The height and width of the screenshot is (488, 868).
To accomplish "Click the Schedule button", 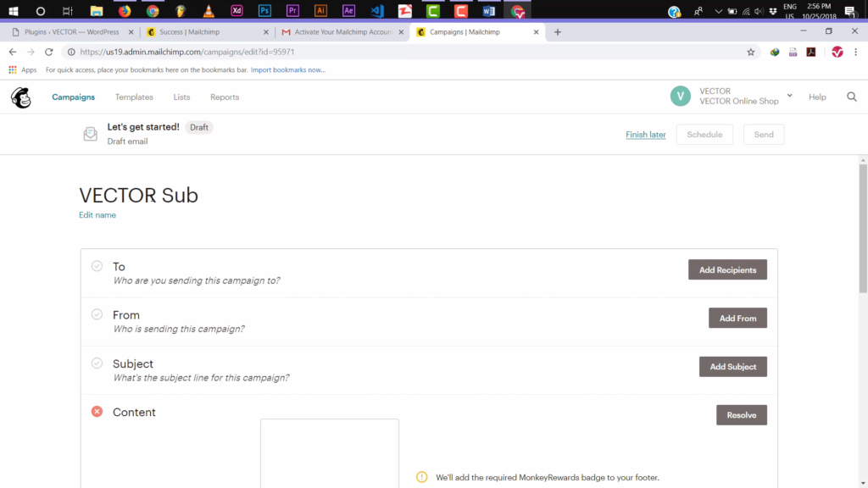I will [704, 135].
